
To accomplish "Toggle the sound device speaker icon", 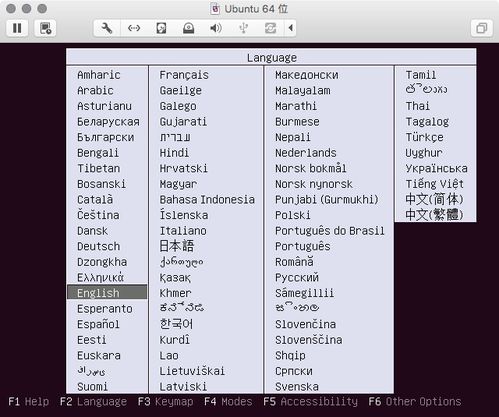I will (x=216, y=28).
